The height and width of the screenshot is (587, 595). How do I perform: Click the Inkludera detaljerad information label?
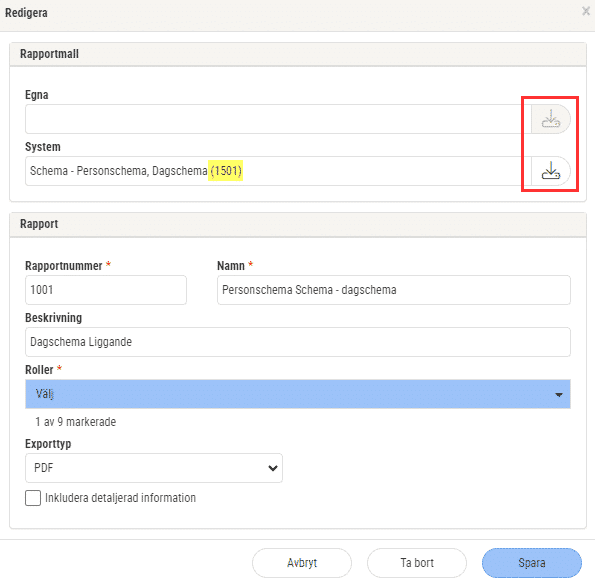[x=120, y=498]
